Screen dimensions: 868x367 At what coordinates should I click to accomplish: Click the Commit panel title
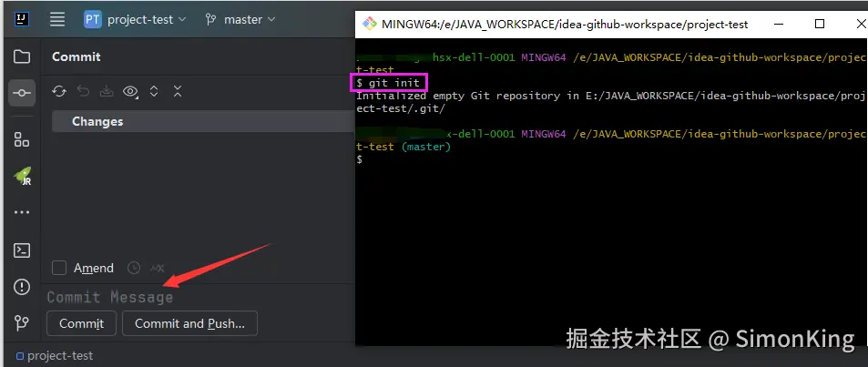77,56
